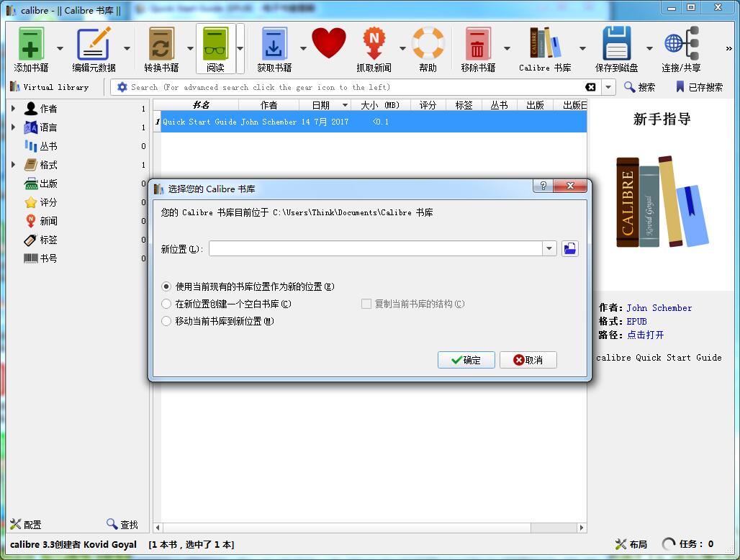
Task: Browse for folder icon beside new location
Action: coord(570,248)
